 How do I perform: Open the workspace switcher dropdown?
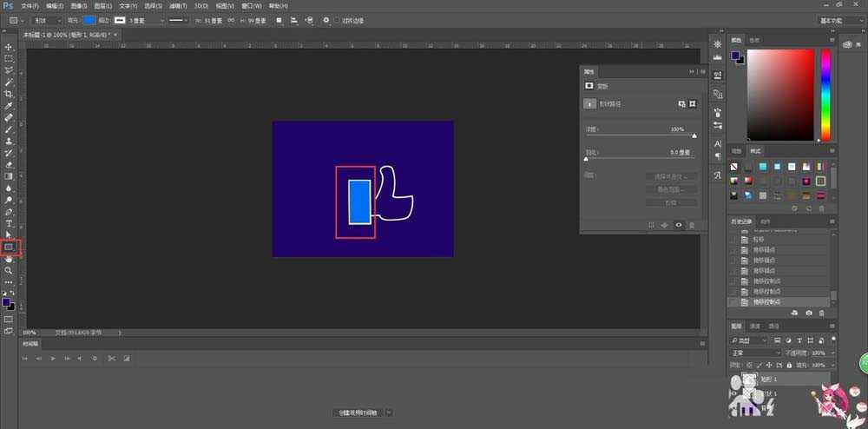[x=839, y=20]
